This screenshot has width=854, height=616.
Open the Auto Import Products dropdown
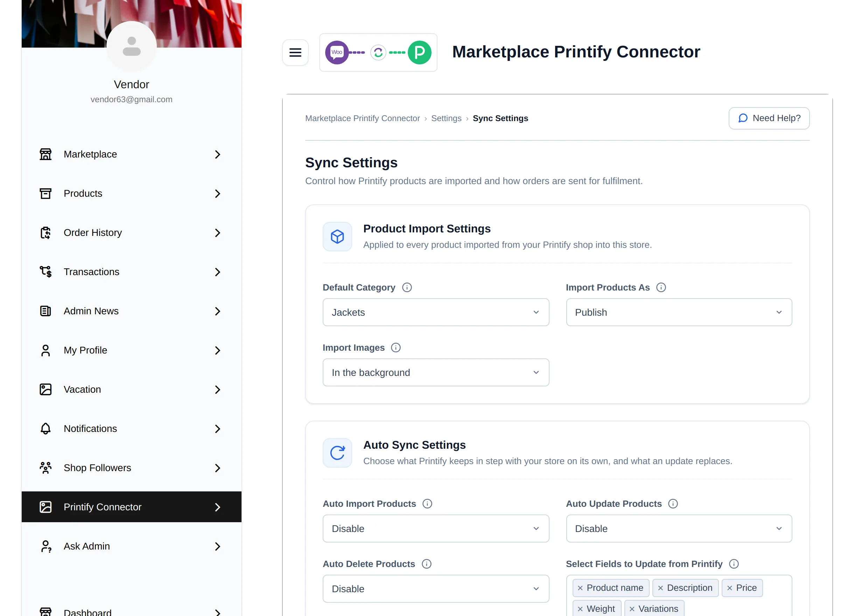(x=436, y=528)
